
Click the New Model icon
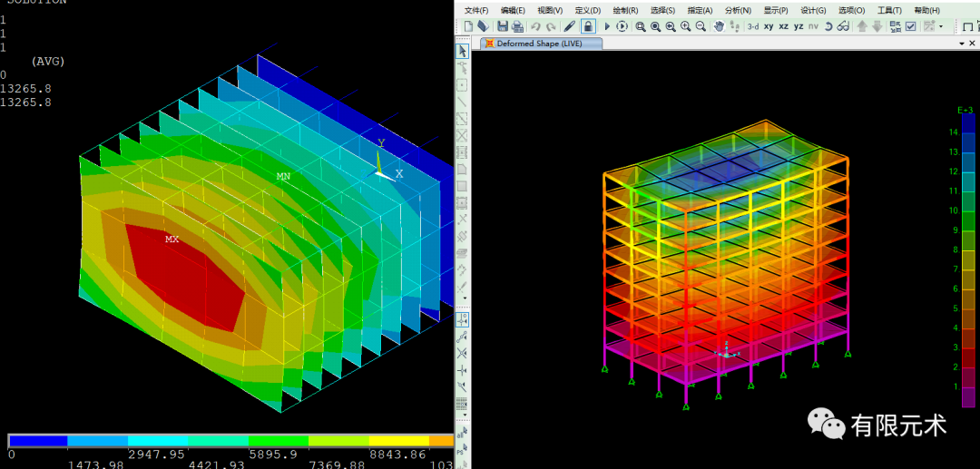[468, 26]
